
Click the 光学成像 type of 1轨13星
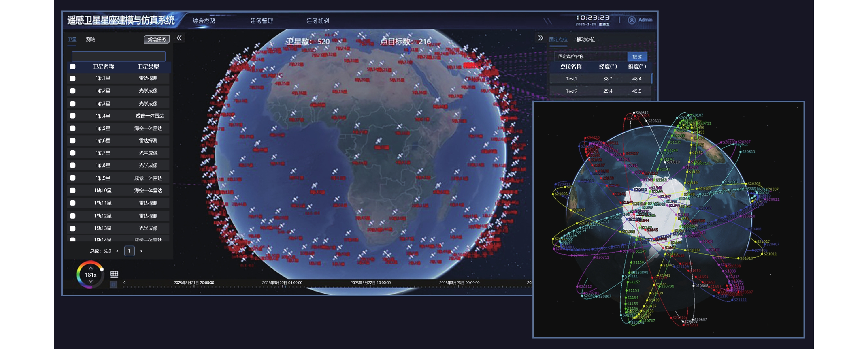(x=148, y=228)
